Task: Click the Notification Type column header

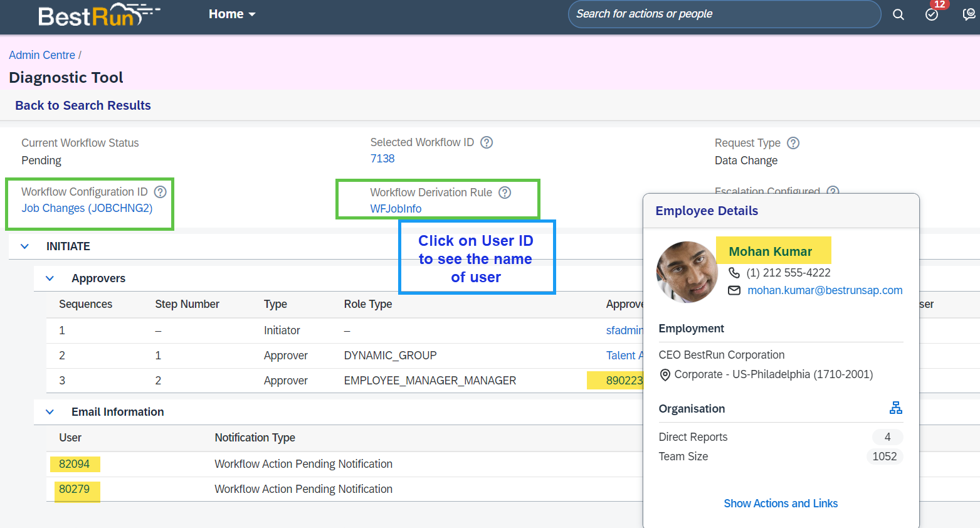Action: (x=255, y=438)
